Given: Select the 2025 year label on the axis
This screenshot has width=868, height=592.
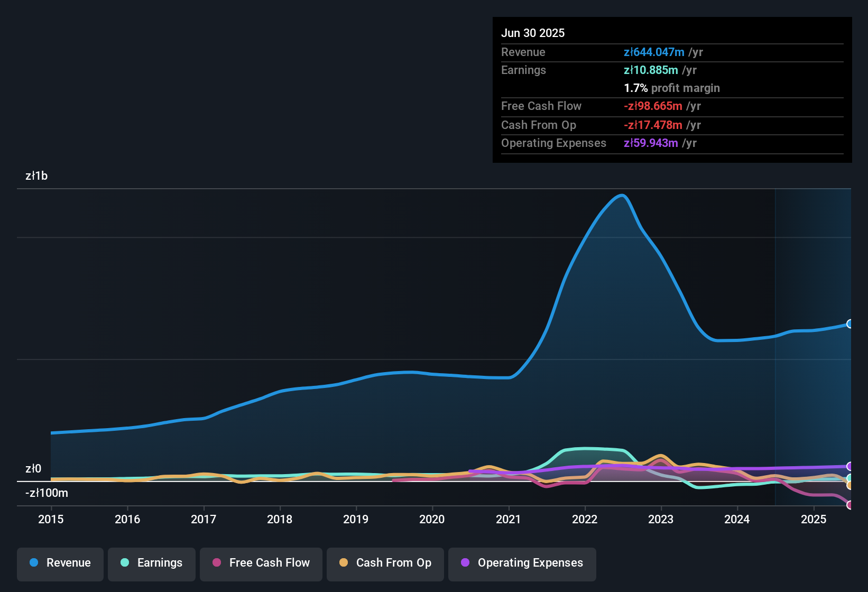Looking at the screenshot, I should [x=813, y=520].
